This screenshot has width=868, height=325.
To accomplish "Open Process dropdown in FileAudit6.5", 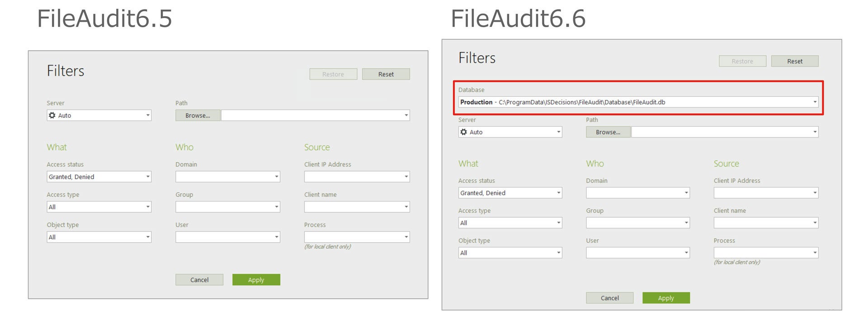I will tap(357, 237).
